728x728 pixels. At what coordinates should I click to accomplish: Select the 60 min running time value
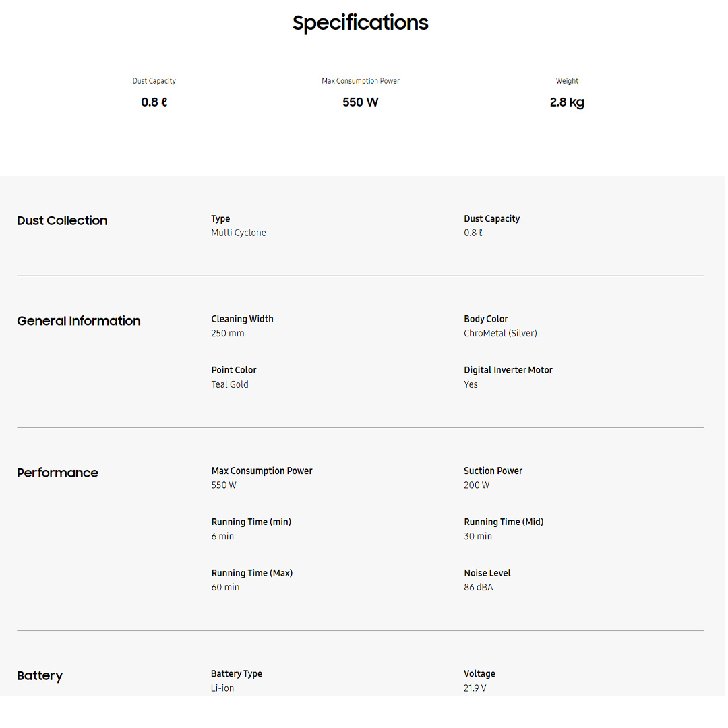225,588
